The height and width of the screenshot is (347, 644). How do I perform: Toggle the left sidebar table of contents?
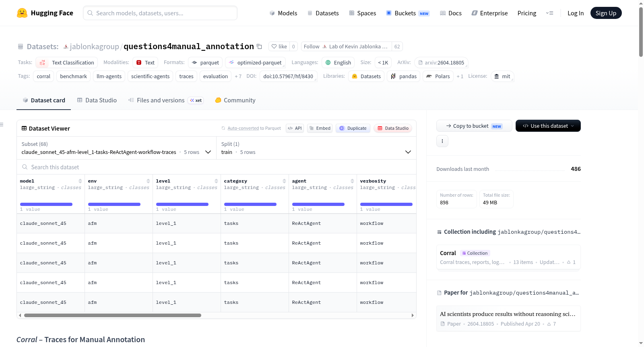[x=2, y=125]
